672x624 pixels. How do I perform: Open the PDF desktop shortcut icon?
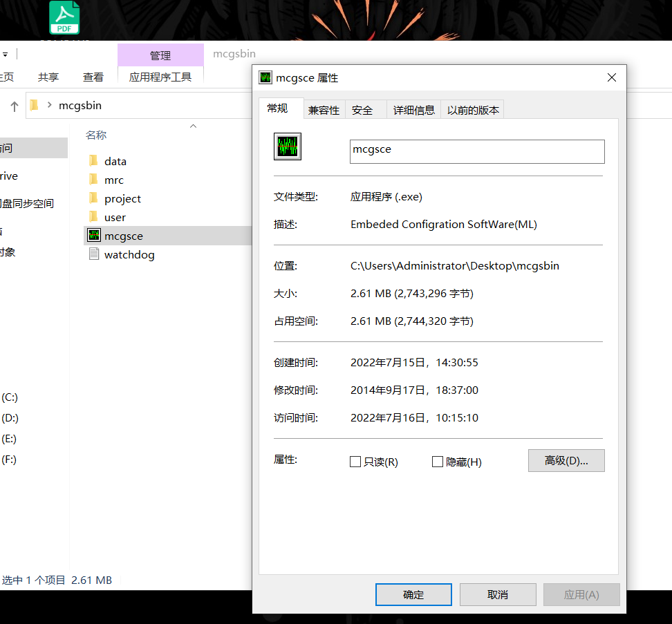64,18
